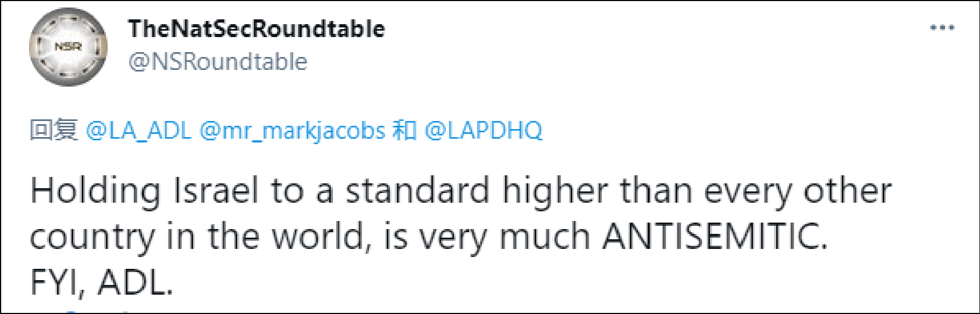This screenshot has width=980, height=314.
Task: Click the 回复 reply label
Action: pyautogui.click(x=53, y=131)
